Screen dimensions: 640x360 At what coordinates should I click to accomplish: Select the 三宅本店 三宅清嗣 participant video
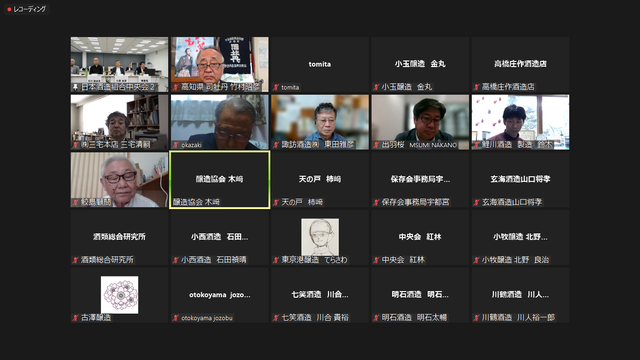[119, 122]
